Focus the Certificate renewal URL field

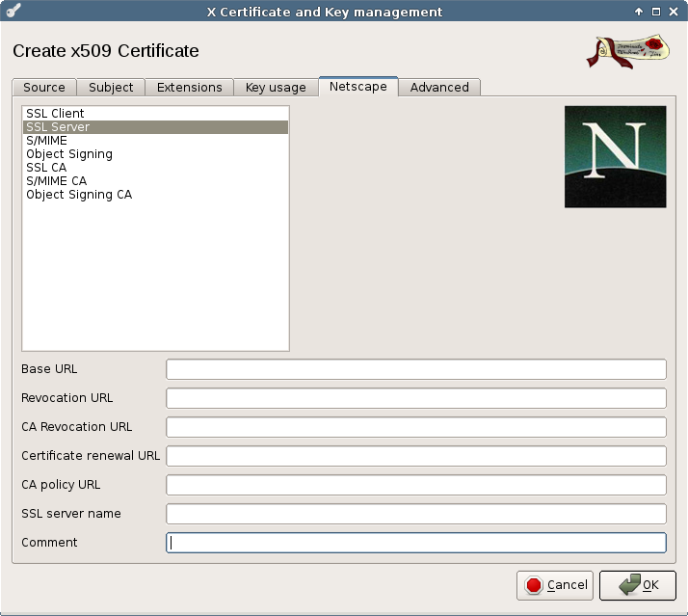click(416, 456)
